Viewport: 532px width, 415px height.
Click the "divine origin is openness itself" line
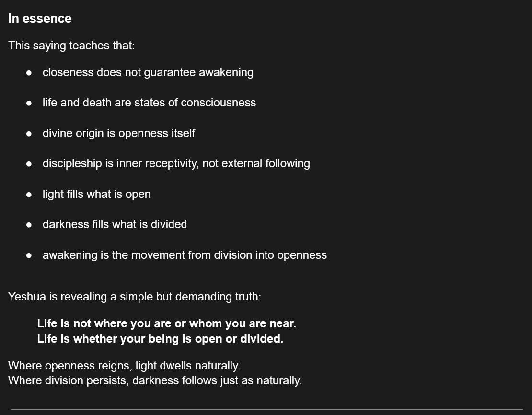(x=118, y=133)
